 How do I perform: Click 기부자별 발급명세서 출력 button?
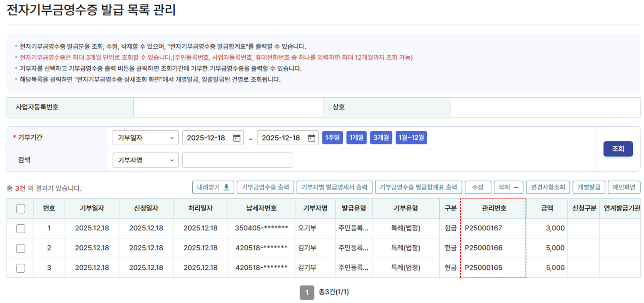[334, 187]
